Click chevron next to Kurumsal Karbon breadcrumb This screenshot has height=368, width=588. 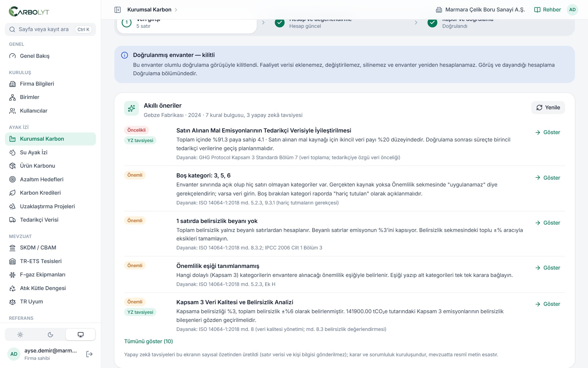coord(176,10)
